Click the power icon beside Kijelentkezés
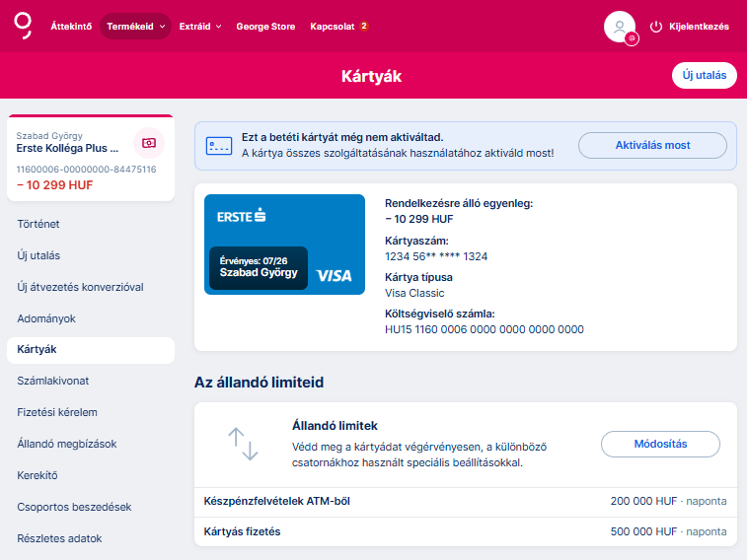The image size is (747, 560). click(x=657, y=27)
